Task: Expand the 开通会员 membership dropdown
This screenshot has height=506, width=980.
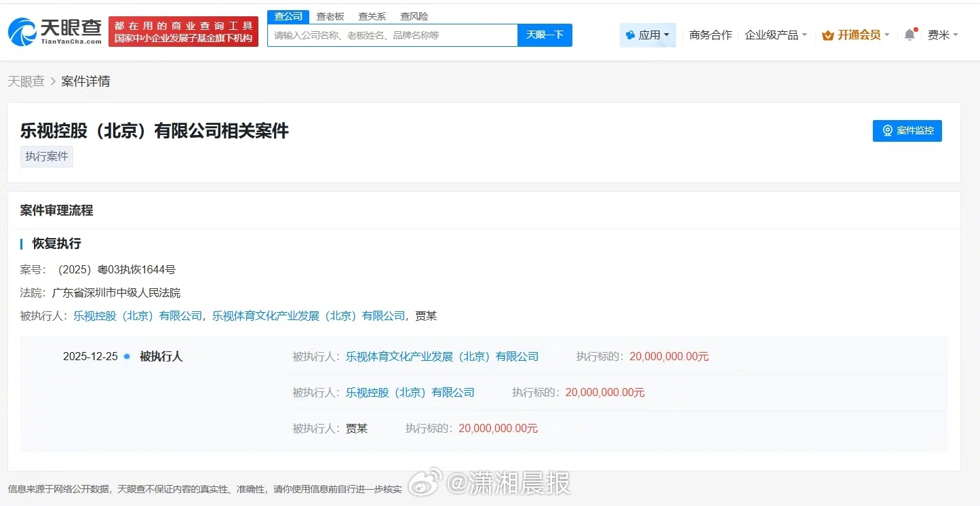Action: tap(856, 35)
